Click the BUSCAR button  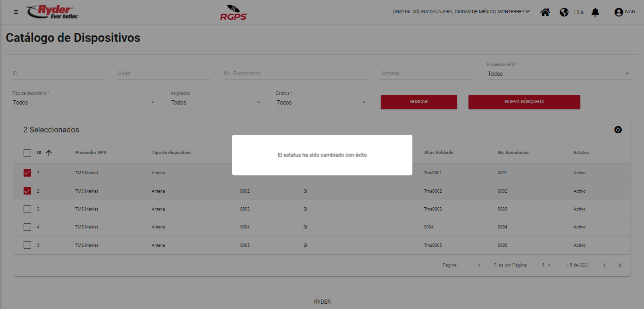(x=418, y=102)
